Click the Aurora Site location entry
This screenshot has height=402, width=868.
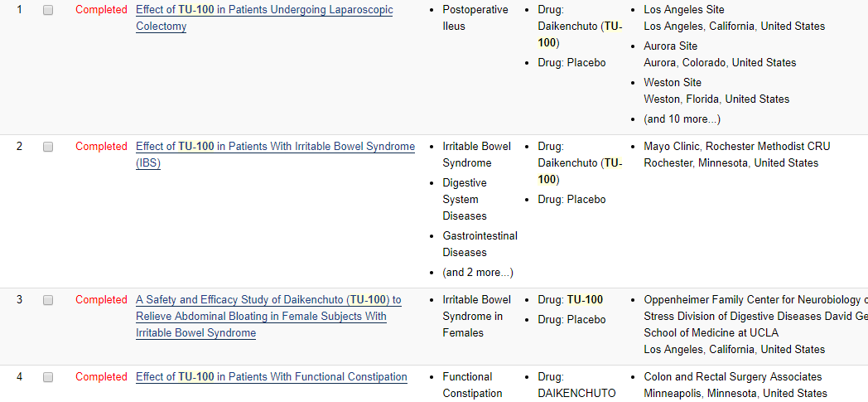coord(670,46)
